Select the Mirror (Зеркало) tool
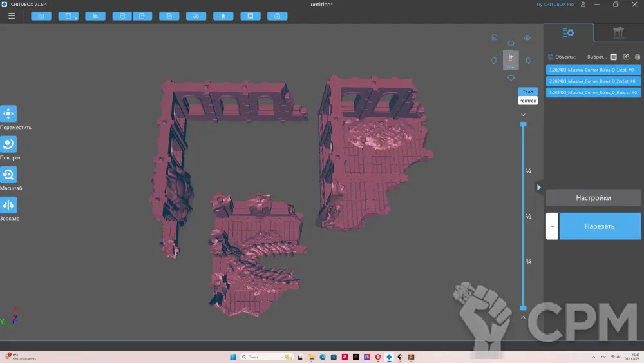This screenshot has height=363, width=644. tap(8, 205)
